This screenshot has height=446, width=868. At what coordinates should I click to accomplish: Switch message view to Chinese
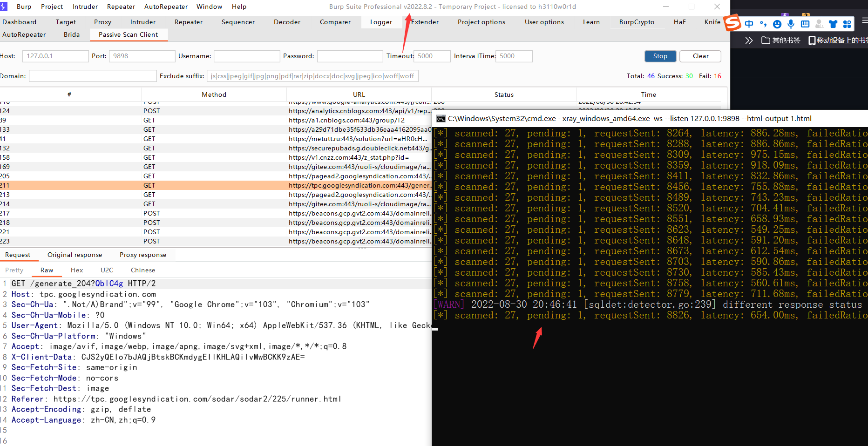click(x=143, y=270)
